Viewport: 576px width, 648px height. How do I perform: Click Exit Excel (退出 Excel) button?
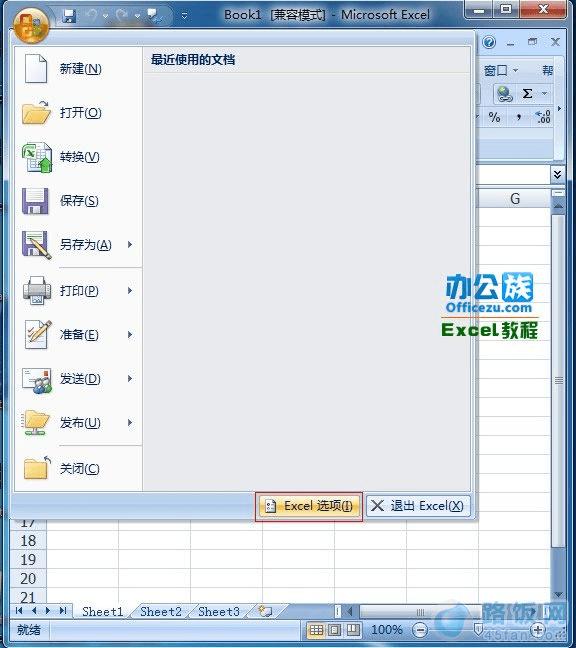(x=418, y=506)
